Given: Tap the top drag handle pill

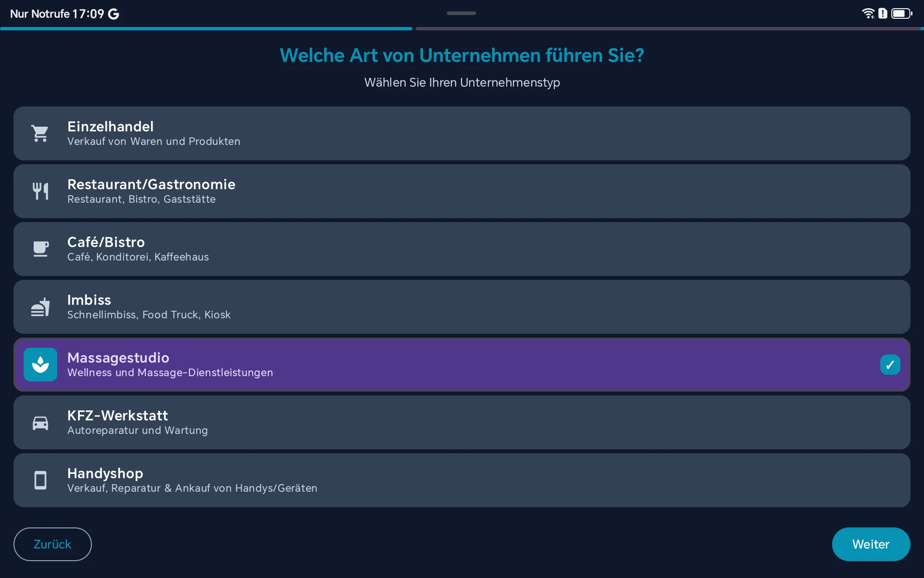Looking at the screenshot, I should (x=462, y=13).
